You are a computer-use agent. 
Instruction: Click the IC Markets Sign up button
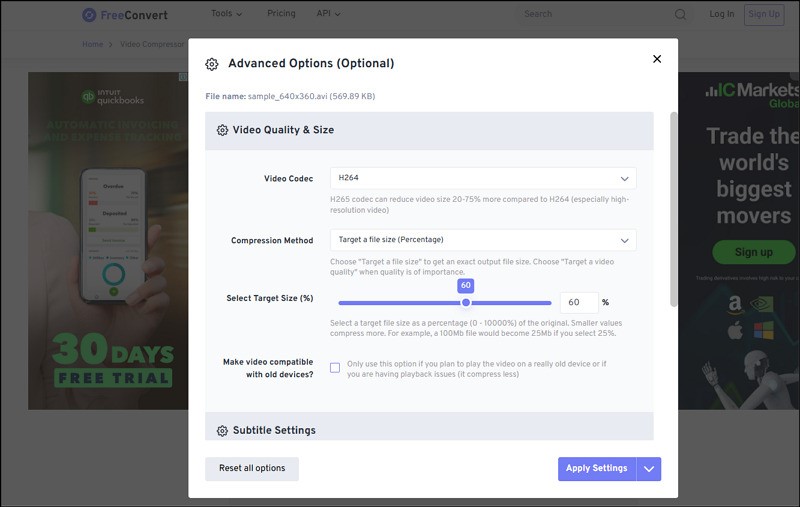[x=753, y=252]
